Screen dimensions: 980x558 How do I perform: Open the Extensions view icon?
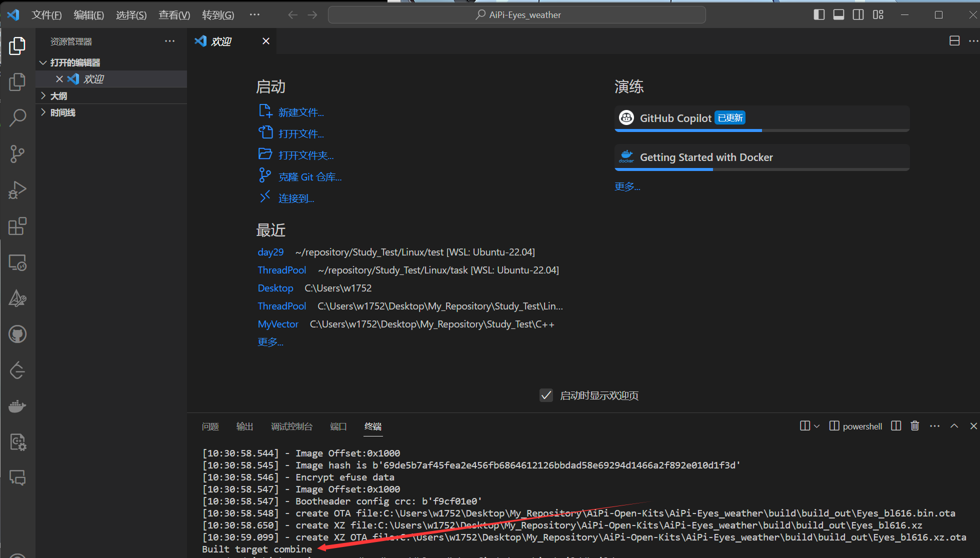[17, 226]
